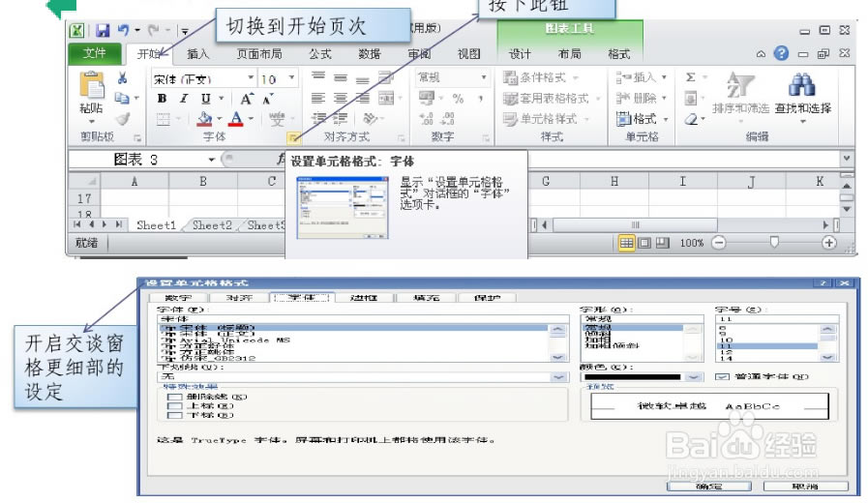This screenshot has width=868, height=503.
Task: Click the Clear eraser icon
Action: coord(691,119)
